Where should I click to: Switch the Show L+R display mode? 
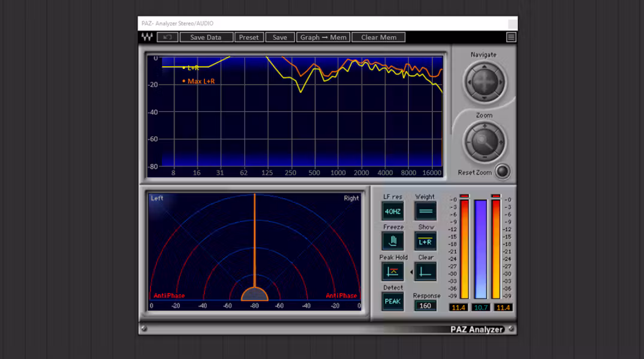(425, 241)
